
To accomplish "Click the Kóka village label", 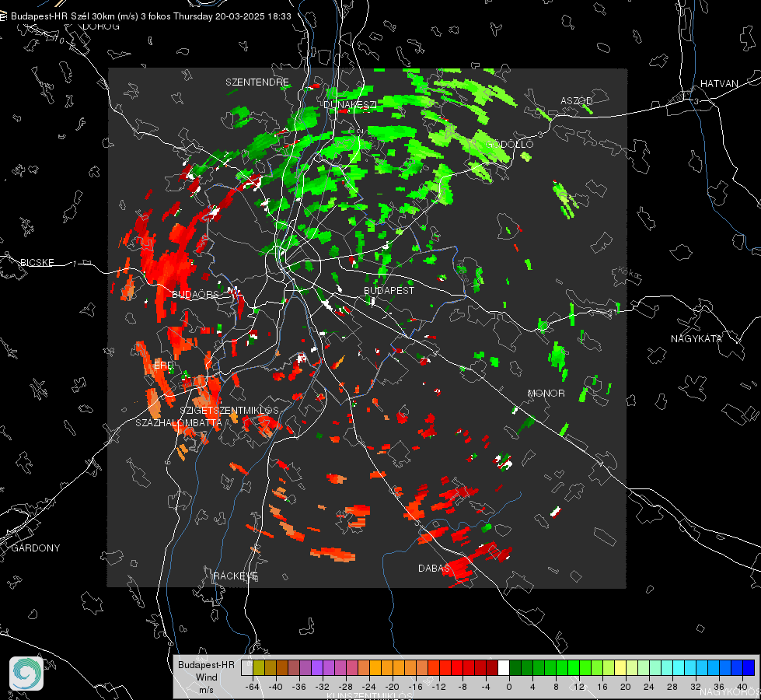I will [627, 273].
